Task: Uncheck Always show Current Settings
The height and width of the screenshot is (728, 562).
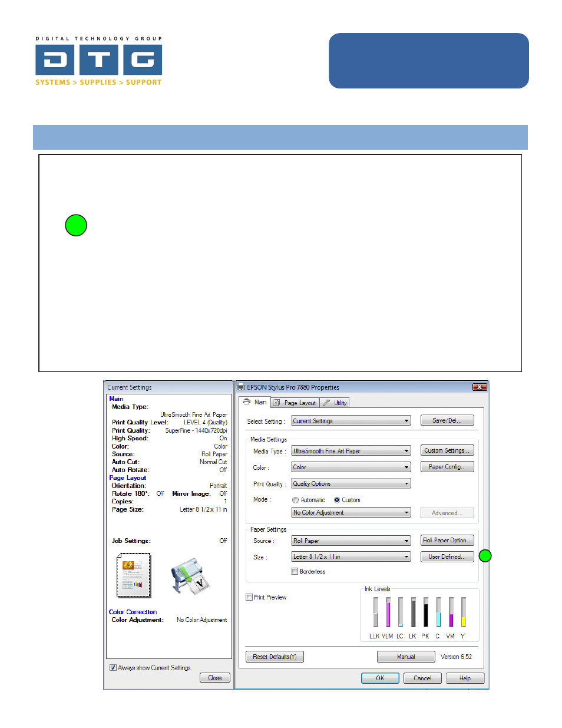Action: pyautogui.click(x=113, y=668)
